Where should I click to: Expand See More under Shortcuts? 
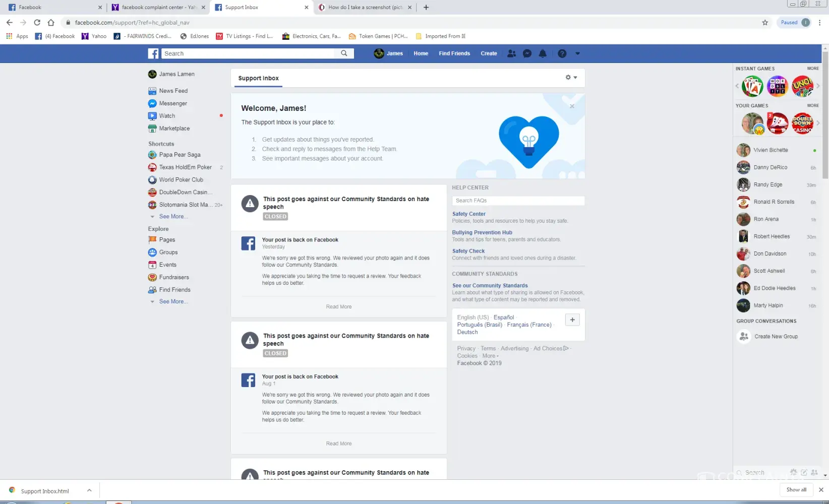click(173, 216)
